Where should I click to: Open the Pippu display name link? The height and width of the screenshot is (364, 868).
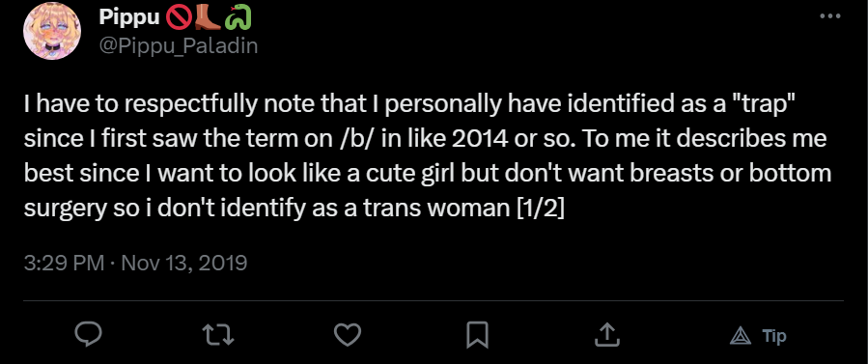coord(129,17)
